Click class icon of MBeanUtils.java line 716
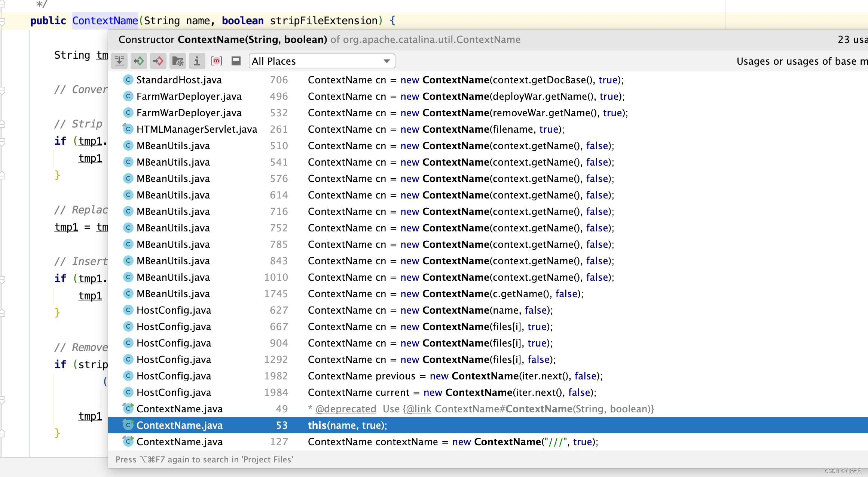The image size is (868, 477). point(128,211)
